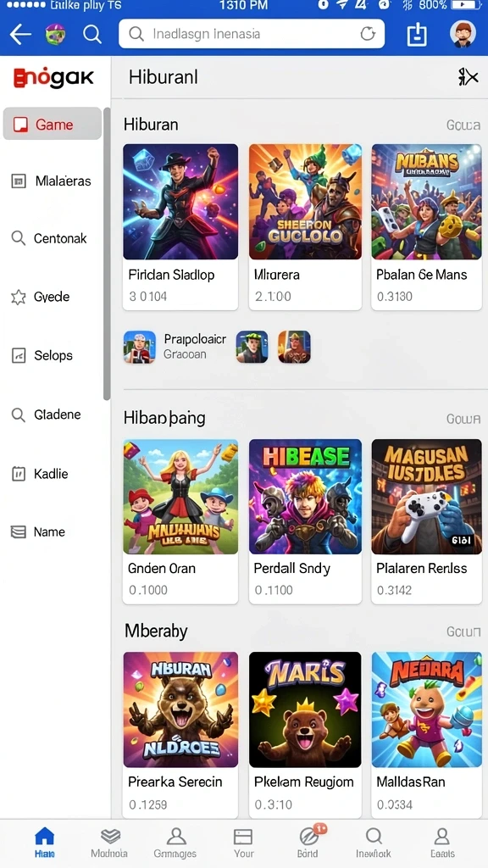Open the user profile avatar
Screen dimensions: 488x868
(x=463, y=34)
